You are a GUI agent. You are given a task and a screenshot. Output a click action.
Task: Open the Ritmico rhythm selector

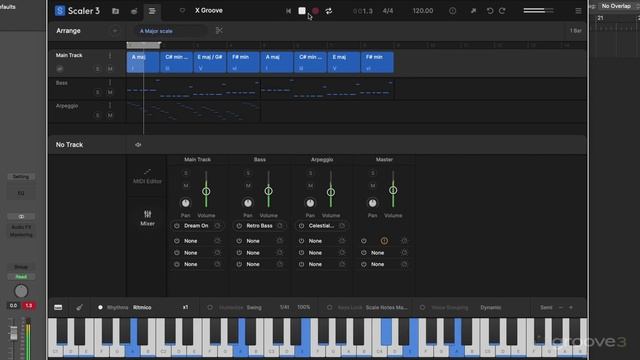click(x=142, y=307)
